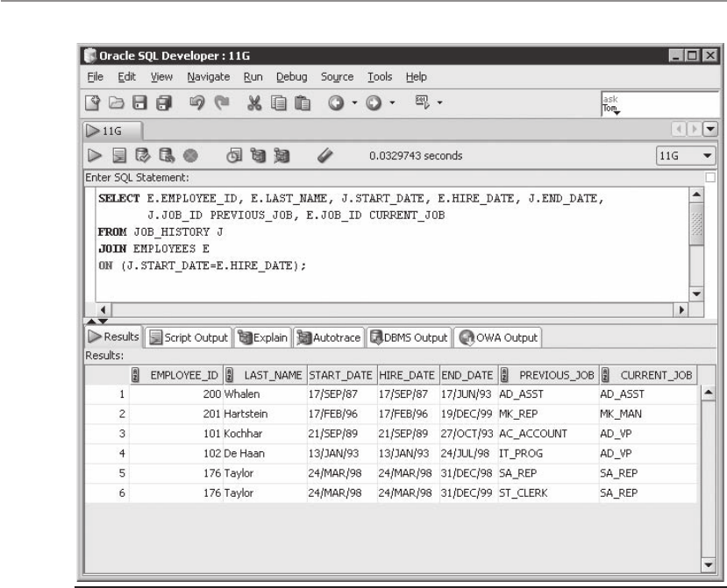The width and height of the screenshot is (727, 588).
Task: Open the 11G connection combo box
Action: (x=685, y=156)
